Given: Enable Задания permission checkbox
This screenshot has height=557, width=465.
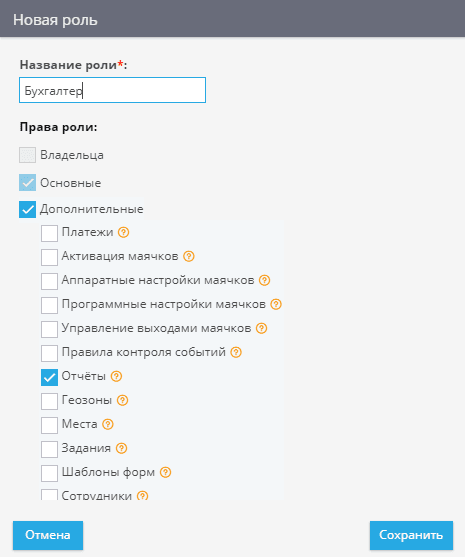Looking at the screenshot, I should (x=49, y=449).
